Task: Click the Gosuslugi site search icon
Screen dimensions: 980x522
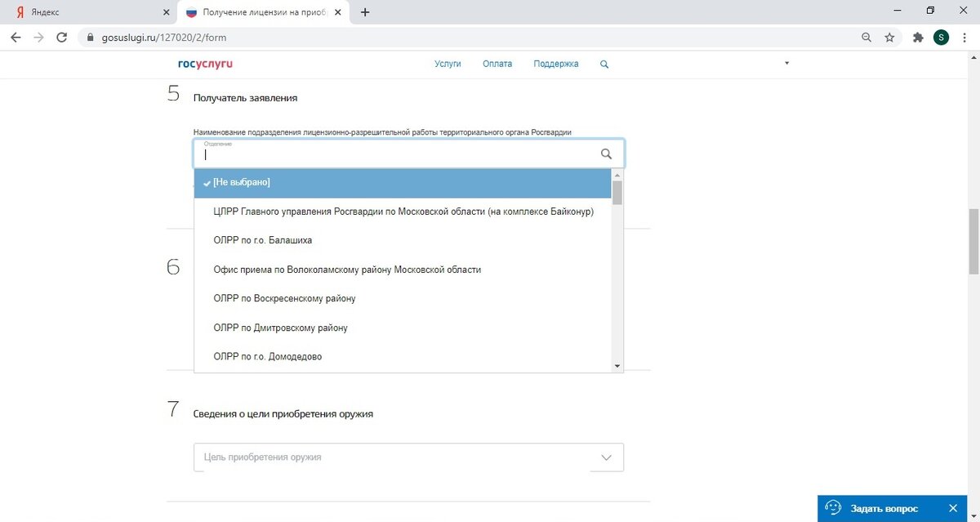Action: tap(604, 64)
